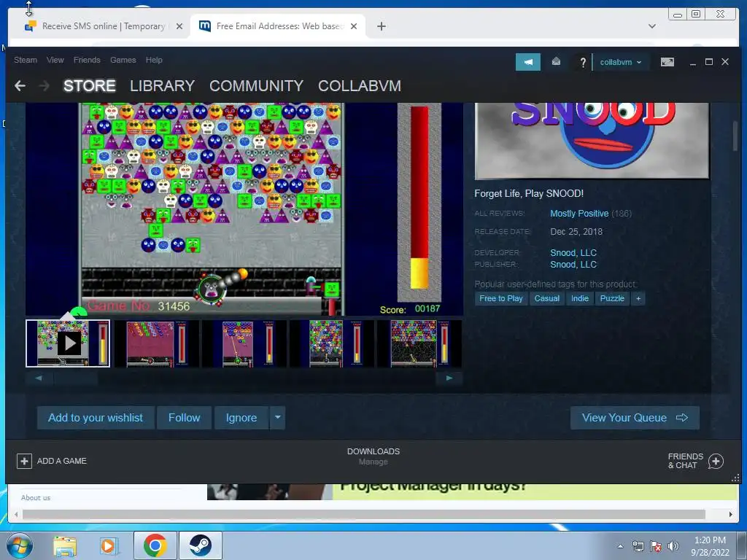Click the Casual tag
The width and height of the screenshot is (747, 560).
[546, 298]
